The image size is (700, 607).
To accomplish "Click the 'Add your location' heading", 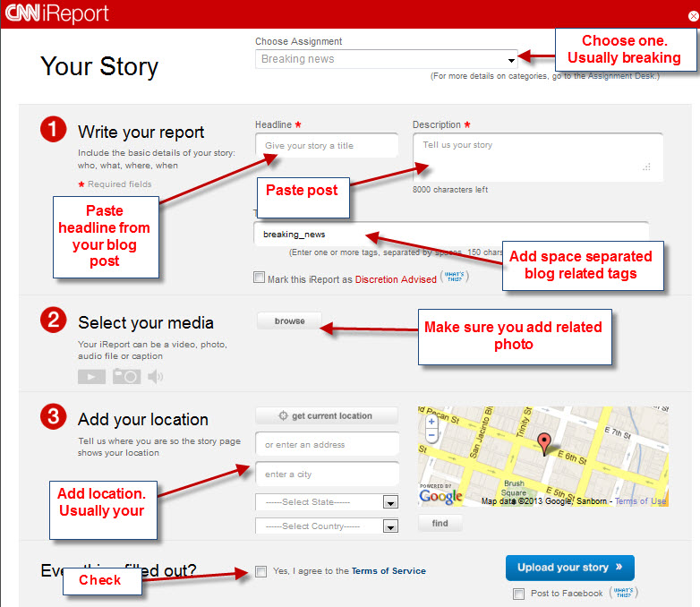I will (143, 419).
